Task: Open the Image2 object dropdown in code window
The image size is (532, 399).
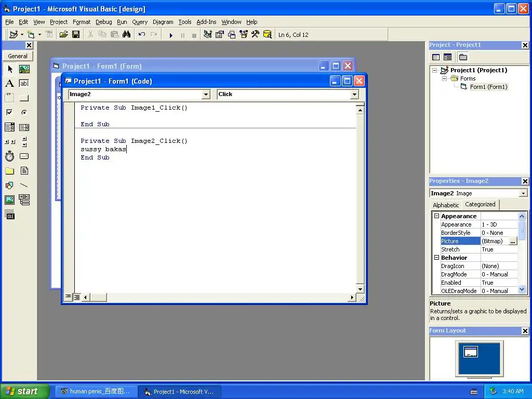Action: [x=206, y=95]
